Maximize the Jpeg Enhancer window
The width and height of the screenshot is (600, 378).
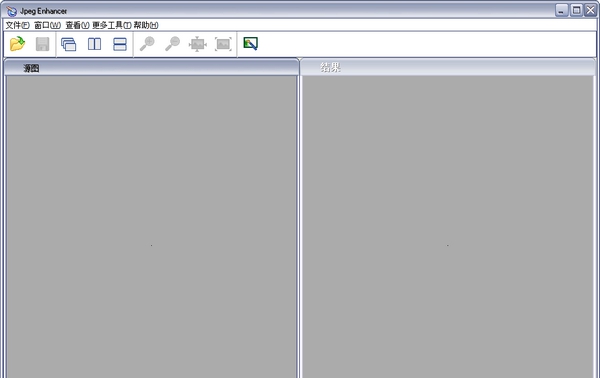click(x=576, y=10)
